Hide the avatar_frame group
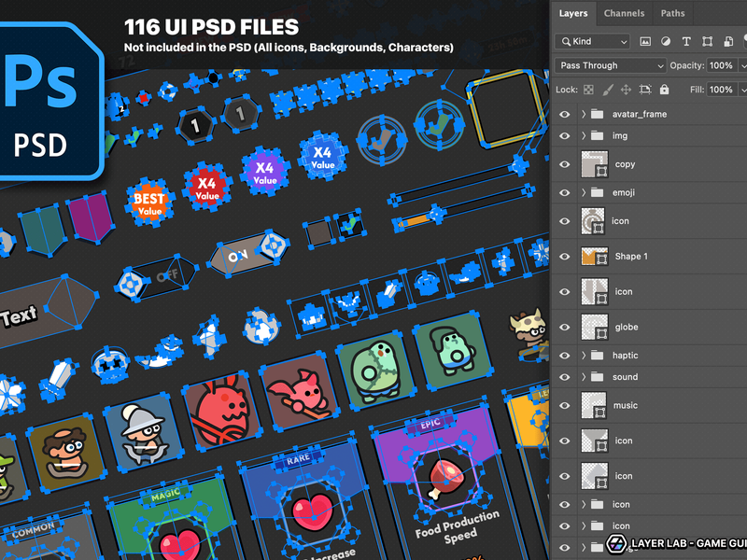This screenshot has width=747, height=560. (565, 114)
